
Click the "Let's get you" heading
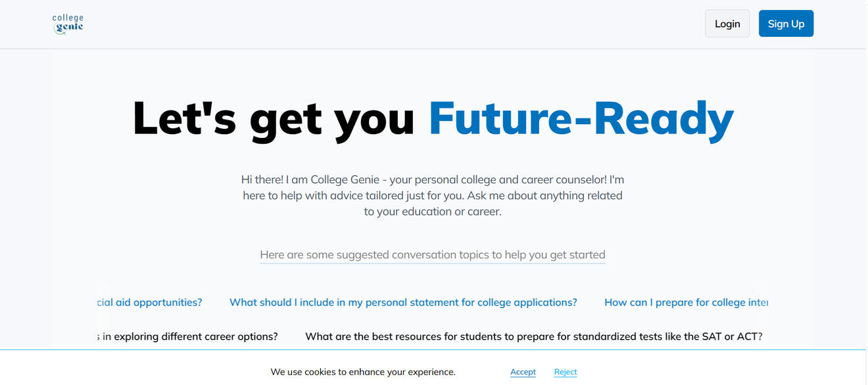(274, 120)
